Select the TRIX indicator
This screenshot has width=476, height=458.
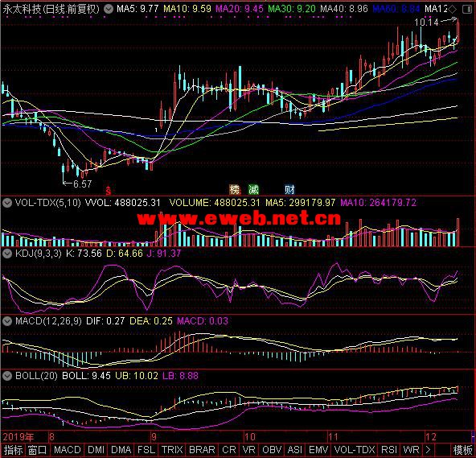tap(172, 450)
